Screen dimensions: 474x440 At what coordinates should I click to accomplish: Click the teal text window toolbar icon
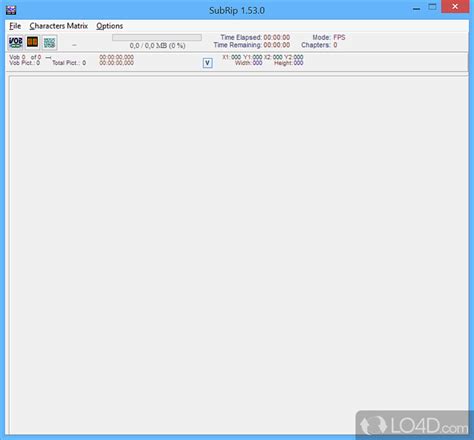[49, 42]
